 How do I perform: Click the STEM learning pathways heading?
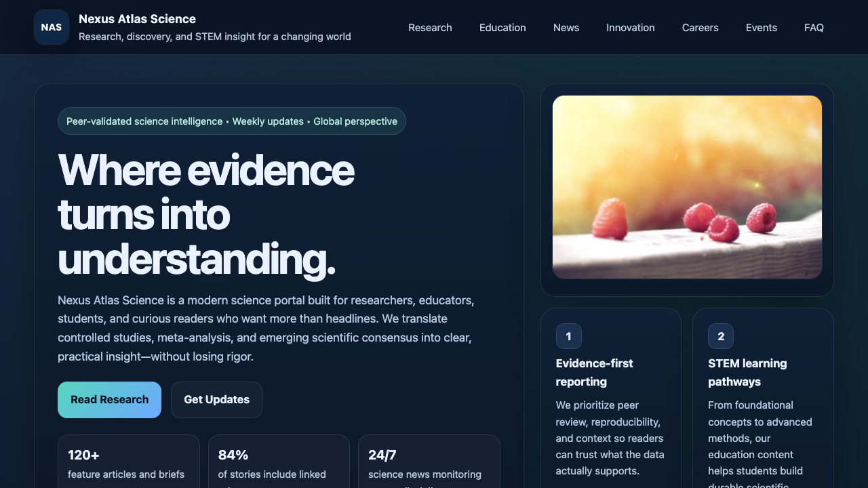(747, 372)
